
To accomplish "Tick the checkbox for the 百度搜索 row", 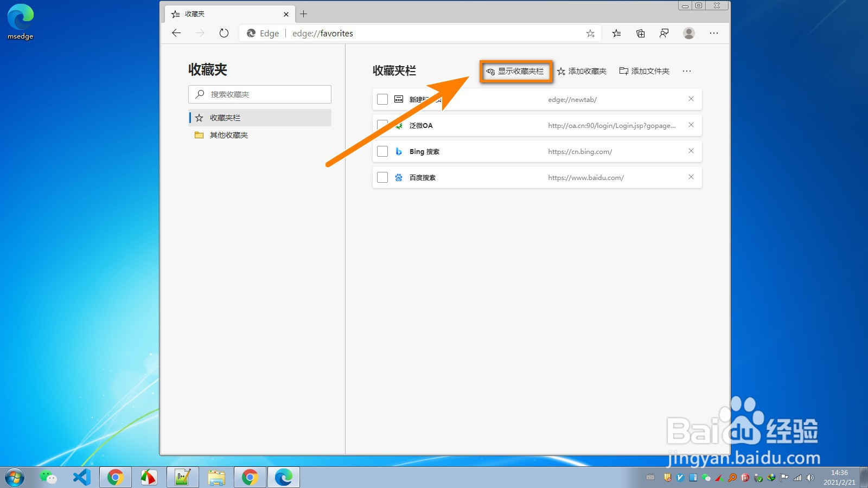I will [x=382, y=177].
